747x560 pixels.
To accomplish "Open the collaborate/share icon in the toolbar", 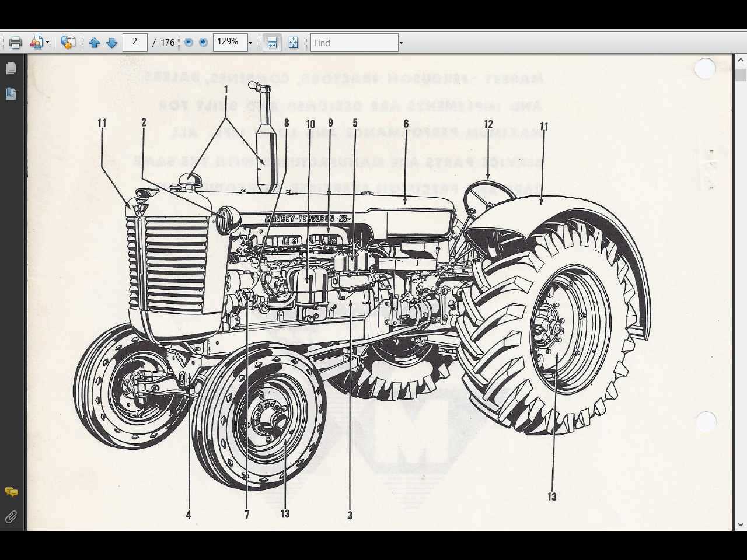I will coord(36,43).
